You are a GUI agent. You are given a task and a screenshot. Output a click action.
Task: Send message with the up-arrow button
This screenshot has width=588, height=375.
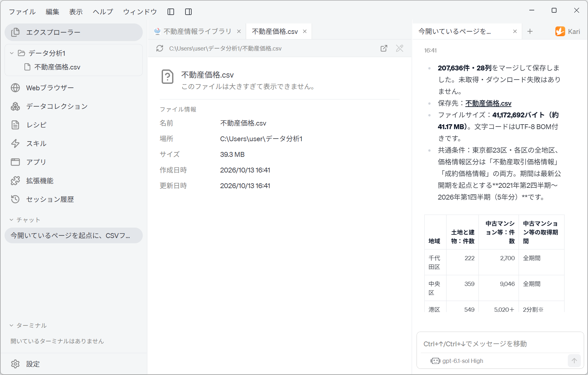click(574, 361)
